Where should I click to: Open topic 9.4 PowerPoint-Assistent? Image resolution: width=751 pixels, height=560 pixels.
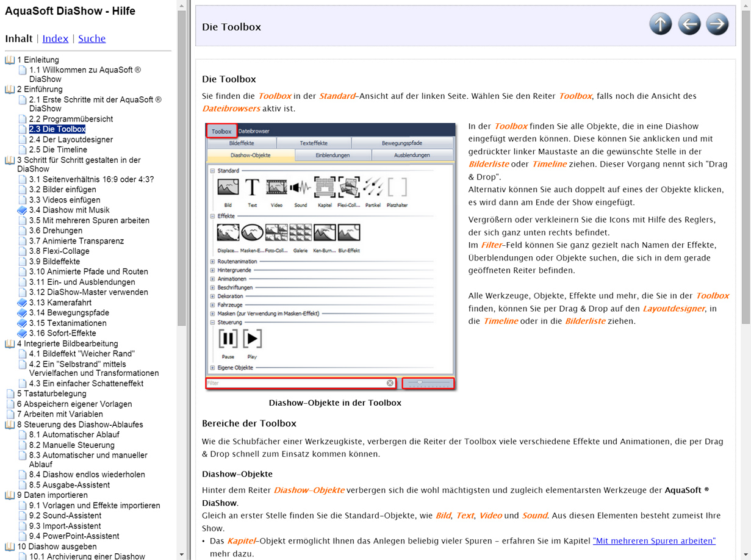click(x=74, y=536)
